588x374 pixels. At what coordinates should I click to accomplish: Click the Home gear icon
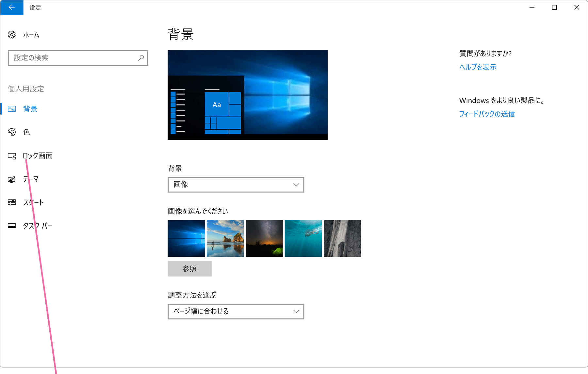pyautogui.click(x=12, y=35)
